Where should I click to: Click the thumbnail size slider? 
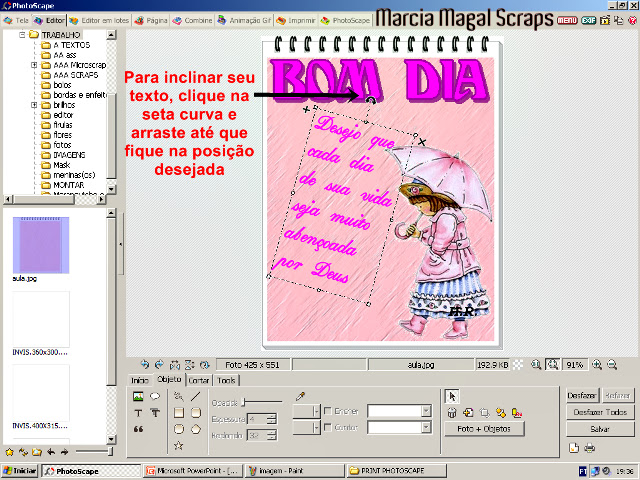[x=110, y=451]
